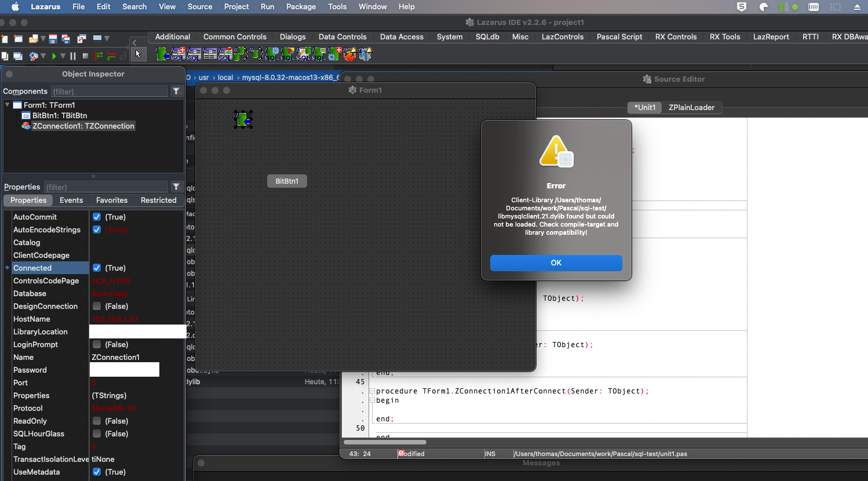Pick the blue elephant palette component icon
The height and width of the screenshot is (481, 868).
(x=366, y=54)
